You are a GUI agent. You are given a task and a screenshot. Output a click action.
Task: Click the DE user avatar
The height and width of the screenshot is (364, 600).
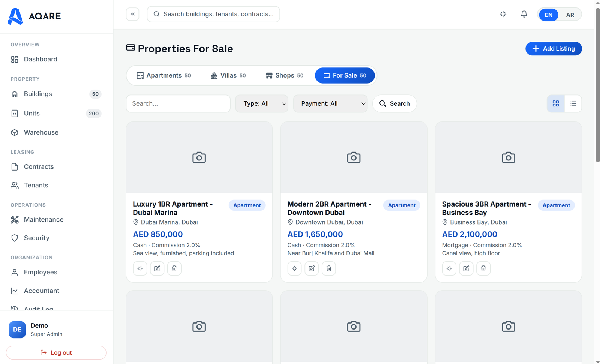point(17,330)
